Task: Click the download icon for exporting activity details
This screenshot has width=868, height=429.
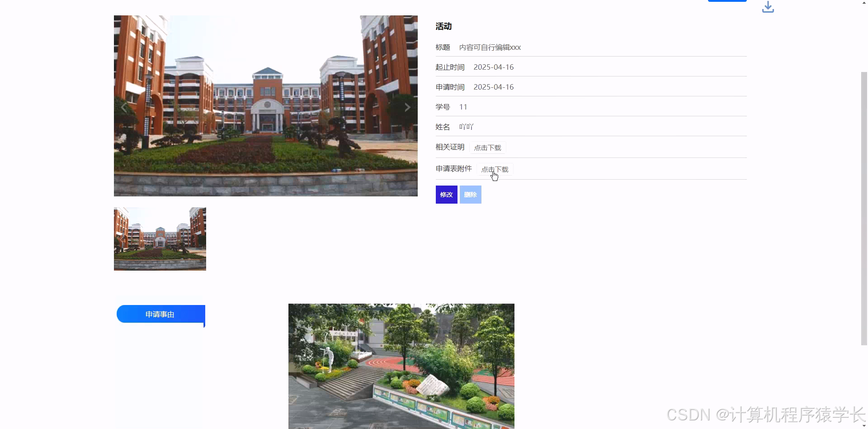Action: (x=768, y=7)
